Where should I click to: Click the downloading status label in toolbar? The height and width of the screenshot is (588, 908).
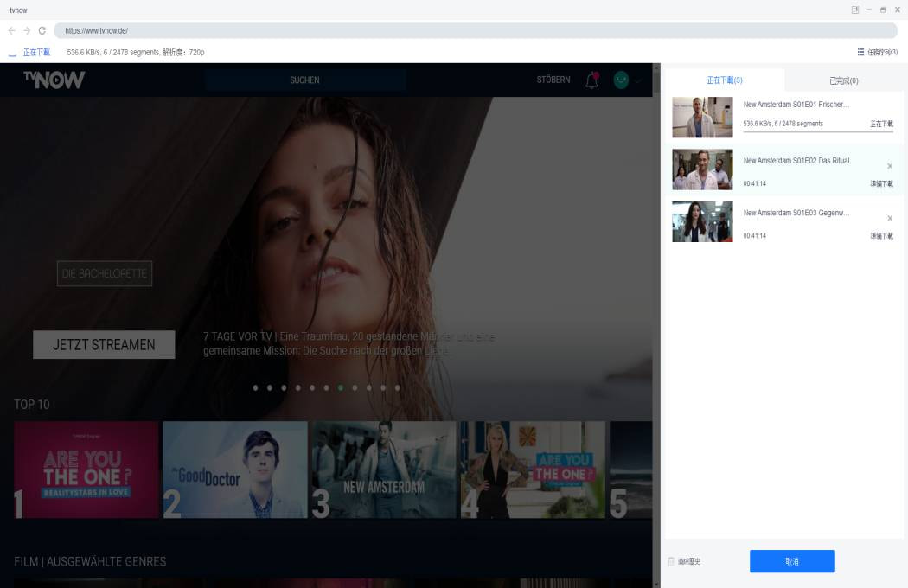[36, 52]
